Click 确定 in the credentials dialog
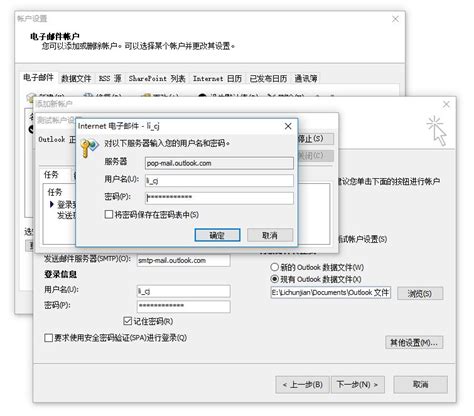This screenshot has width=474, height=416. tap(217, 235)
